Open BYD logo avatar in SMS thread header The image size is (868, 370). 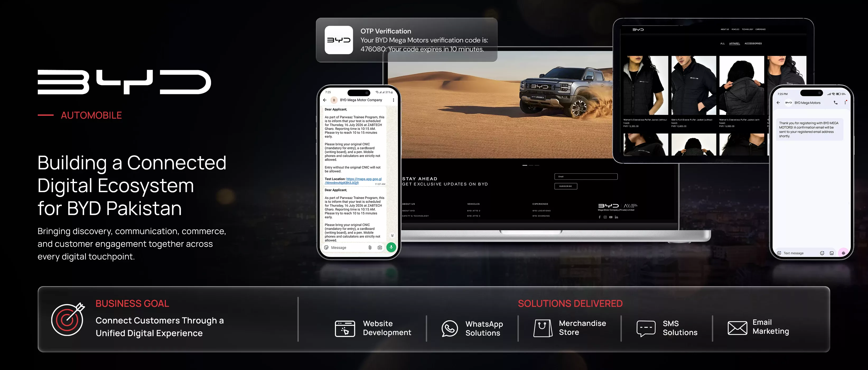click(788, 103)
